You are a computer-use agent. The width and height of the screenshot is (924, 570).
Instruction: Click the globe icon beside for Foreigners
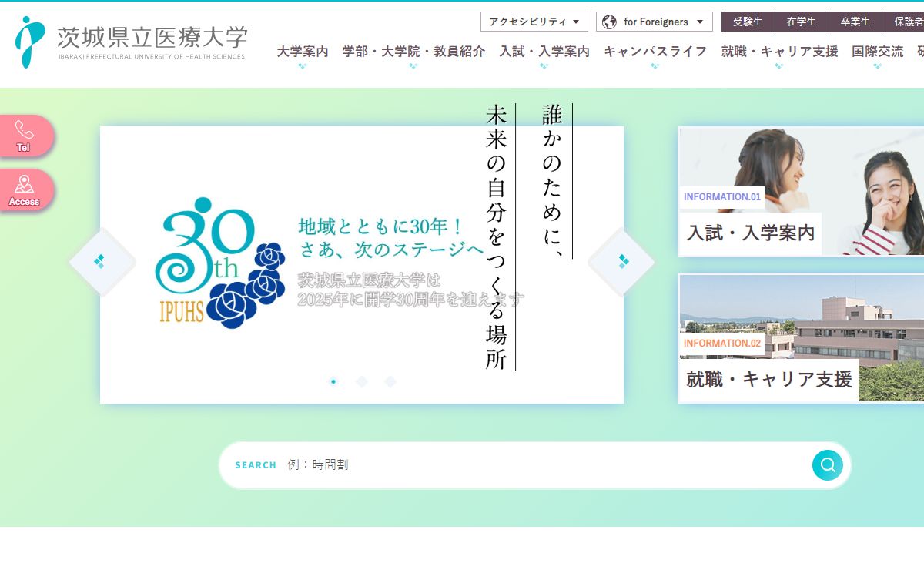coord(610,22)
